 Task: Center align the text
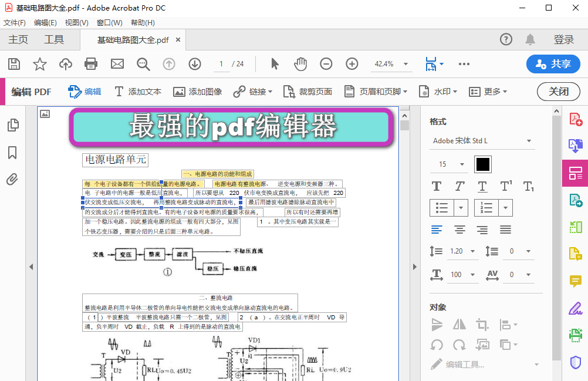[459, 230]
